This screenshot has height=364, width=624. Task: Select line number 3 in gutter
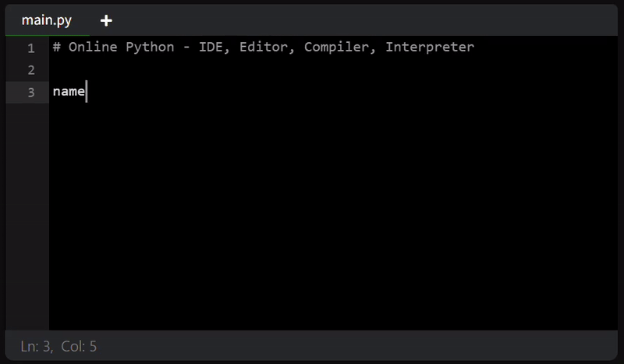(x=31, y=92)
